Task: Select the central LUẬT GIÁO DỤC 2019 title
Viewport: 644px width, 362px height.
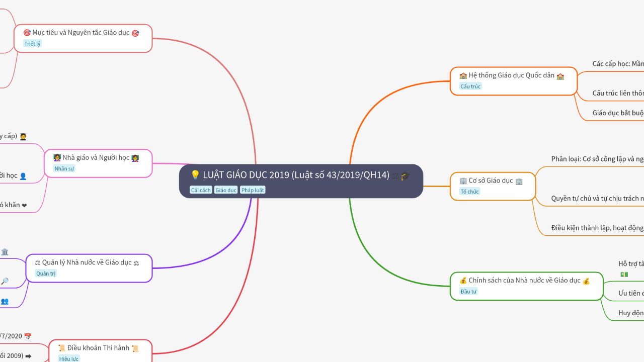Action: [296, 175]
